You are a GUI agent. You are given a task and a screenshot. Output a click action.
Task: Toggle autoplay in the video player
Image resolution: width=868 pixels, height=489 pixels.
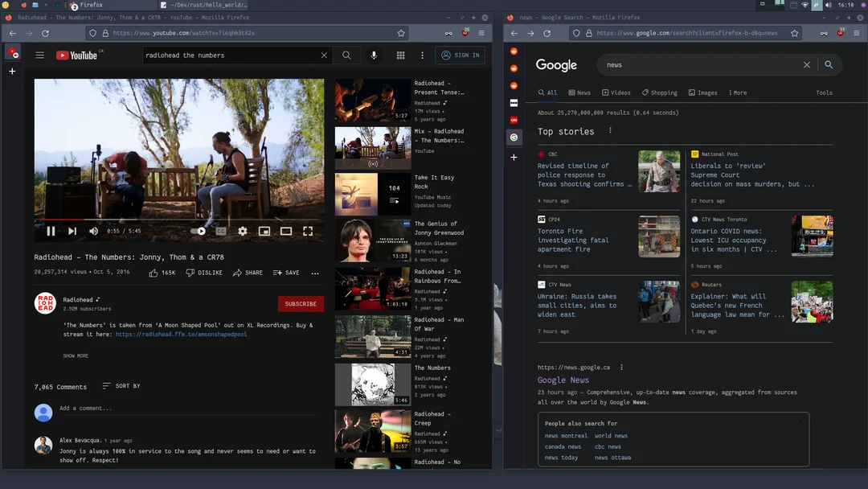(x=200, y=231)
